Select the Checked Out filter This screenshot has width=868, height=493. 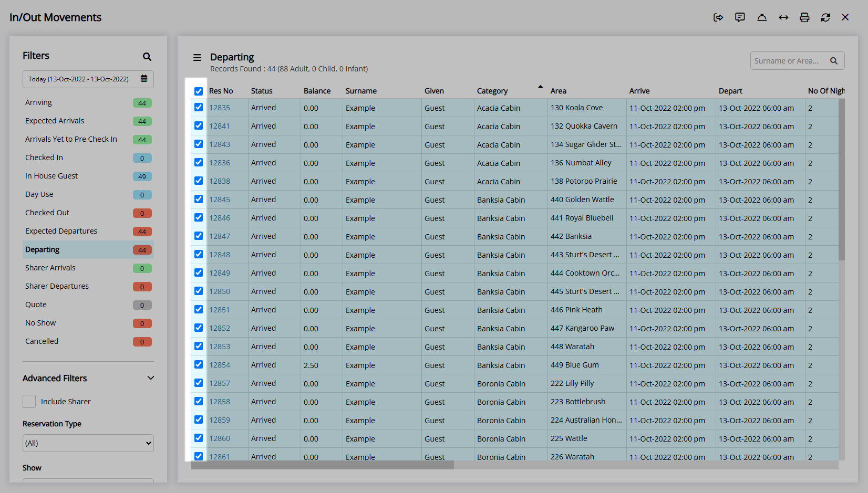click(x=88, y=213)
